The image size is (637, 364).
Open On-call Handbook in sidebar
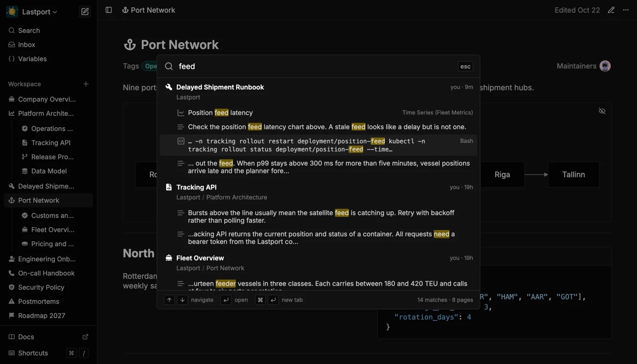(x=49, y=273)
